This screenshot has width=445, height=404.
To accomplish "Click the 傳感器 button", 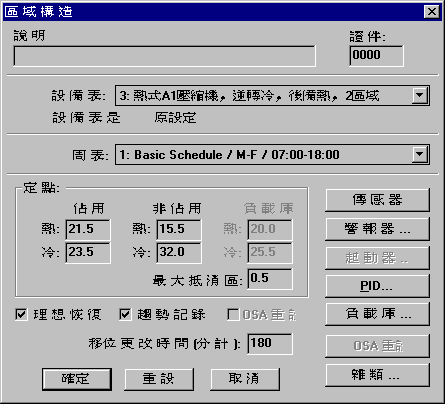I will pyautogui.click(x=377, y=200).
